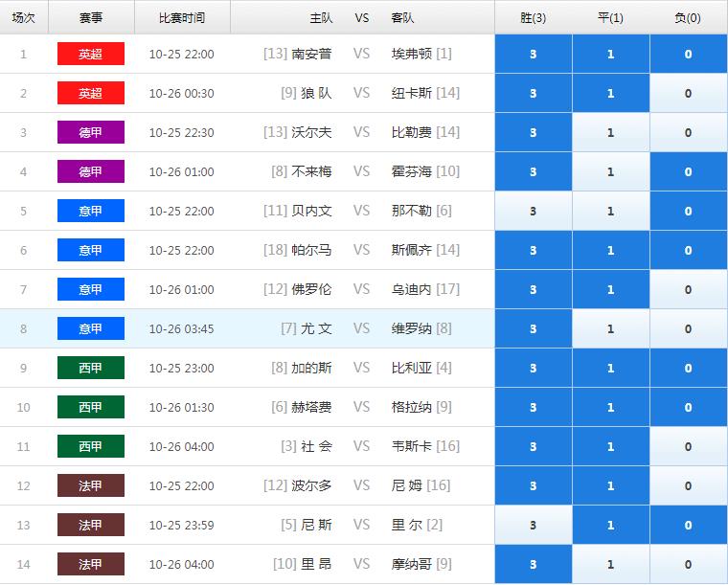Click away team 摩纳哥

coord(412,565)
